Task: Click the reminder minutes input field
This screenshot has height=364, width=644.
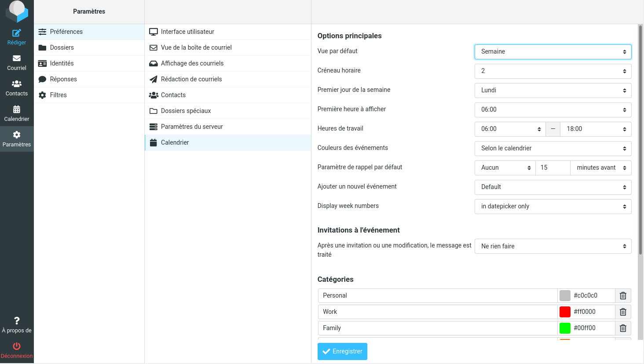Action: (553, 168)
